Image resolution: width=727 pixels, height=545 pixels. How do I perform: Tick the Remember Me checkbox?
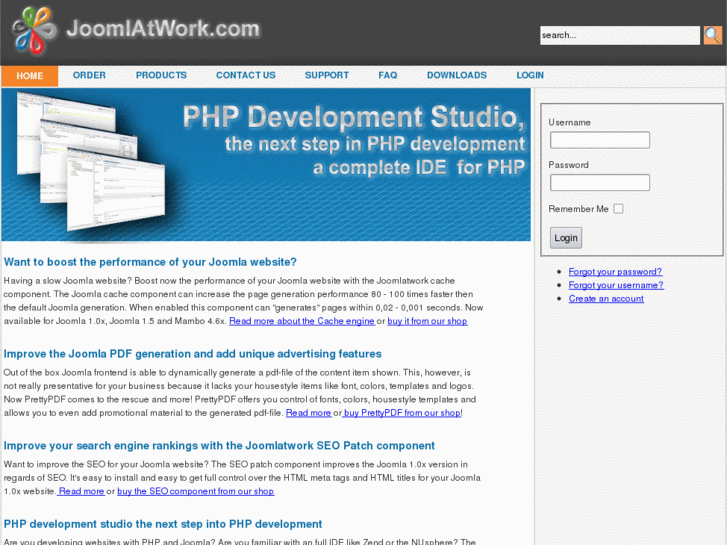[x=618, y=209]
